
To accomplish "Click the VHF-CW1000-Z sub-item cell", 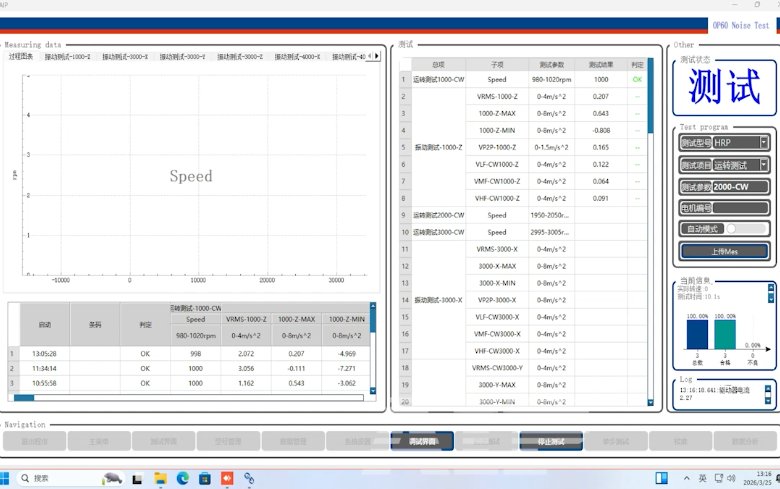I will click(x=497, y=198).
